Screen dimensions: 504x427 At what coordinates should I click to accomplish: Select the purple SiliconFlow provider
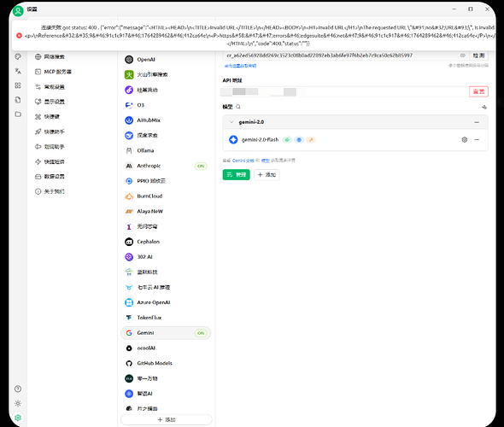tap(166, 90)
